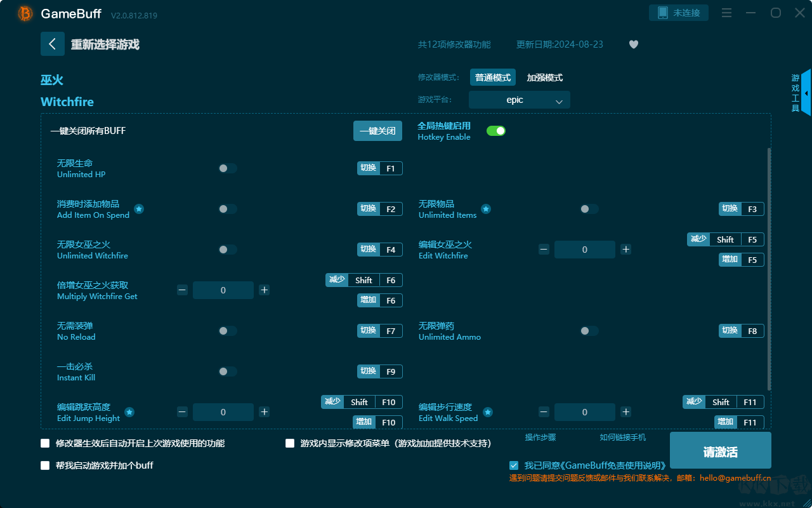Click the 共12项修改器功能 count text

[x=454, y=44]
